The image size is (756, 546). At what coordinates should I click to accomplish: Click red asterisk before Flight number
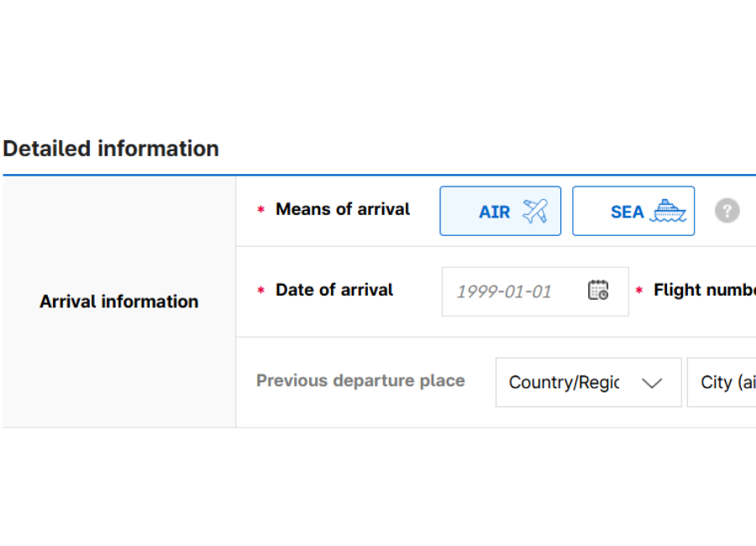pos(639,291)
